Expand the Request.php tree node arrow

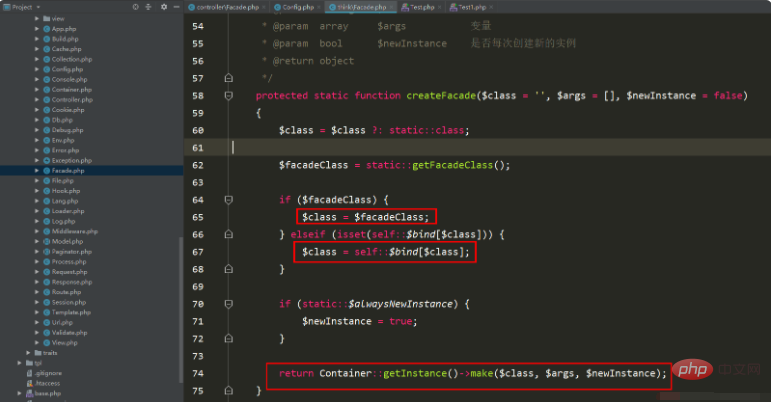pos(37,272)
